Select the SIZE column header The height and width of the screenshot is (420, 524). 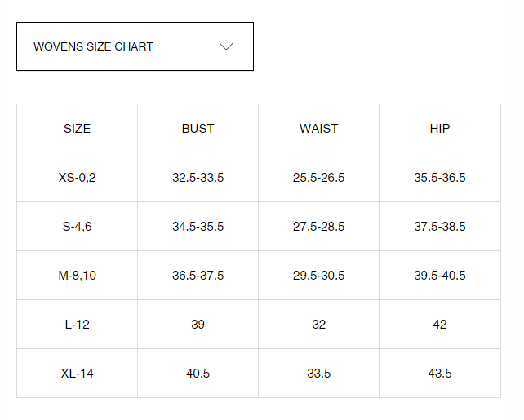pyautogui.click(x=77, y=129)
